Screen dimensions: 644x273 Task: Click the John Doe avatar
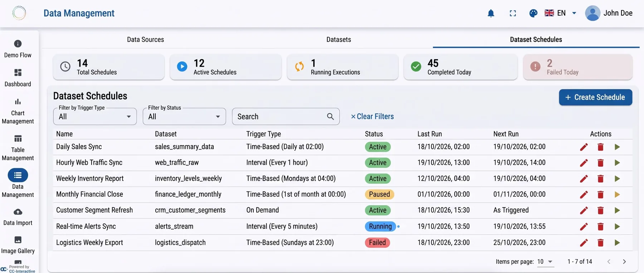tap(592, 13)
